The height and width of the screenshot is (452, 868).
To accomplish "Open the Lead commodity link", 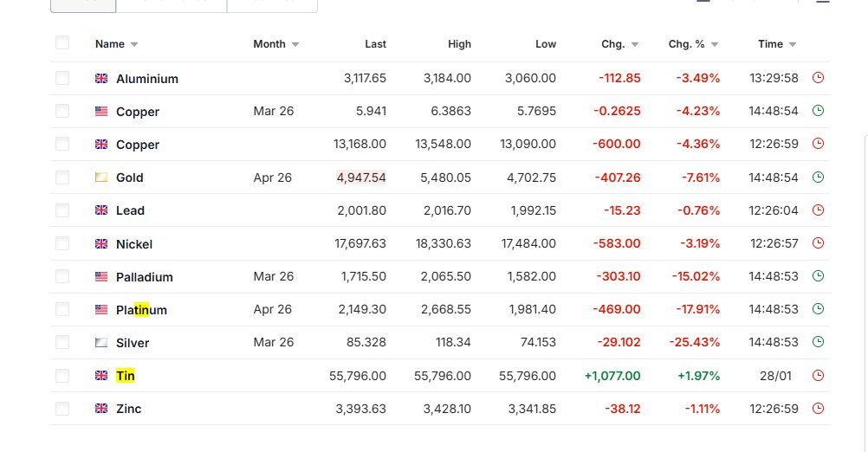I will pos(130,210).
